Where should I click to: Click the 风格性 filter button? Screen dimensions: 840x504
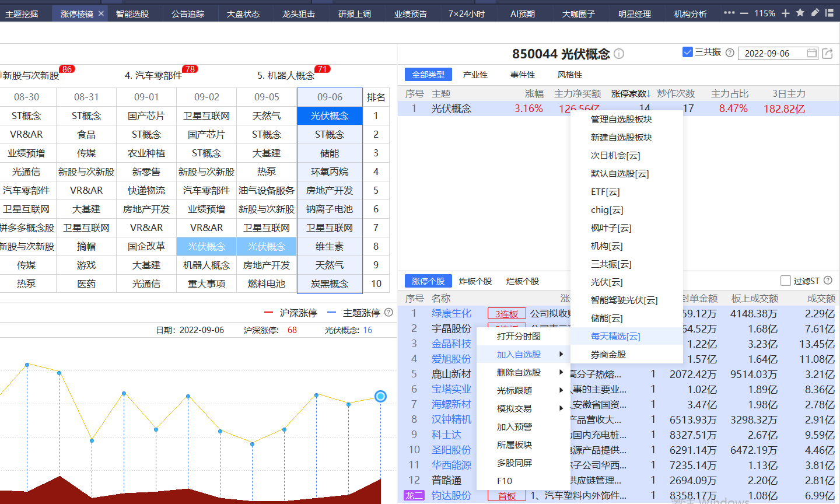pyautogui.click(x=570, y=75)
